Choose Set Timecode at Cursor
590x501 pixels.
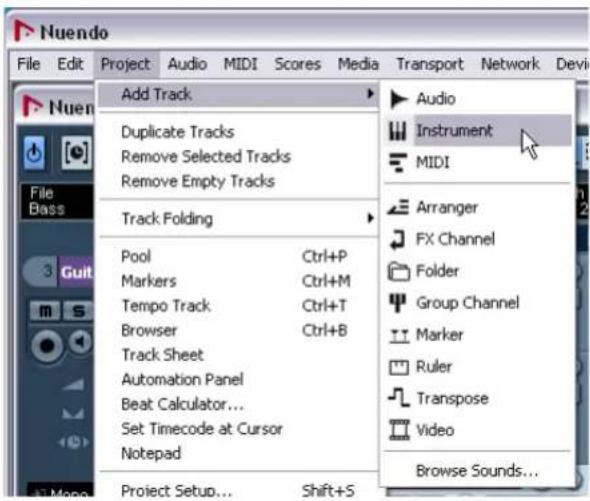[238, 429]
